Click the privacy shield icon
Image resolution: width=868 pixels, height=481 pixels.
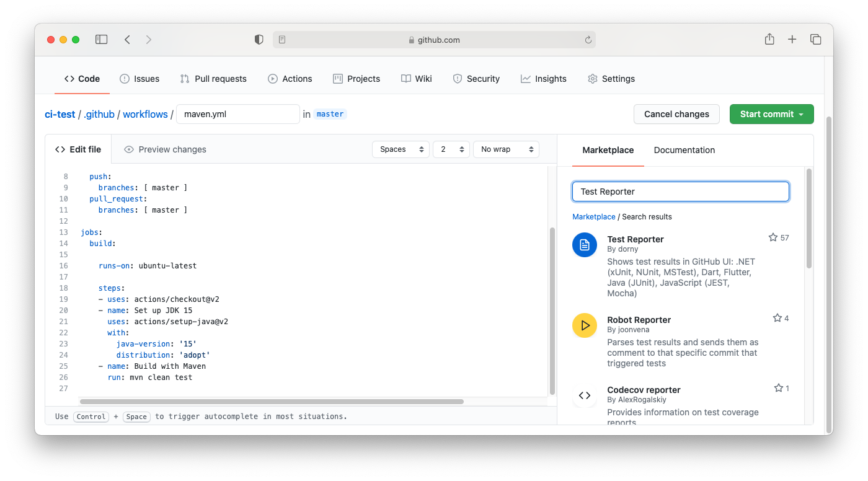(259, 40)
